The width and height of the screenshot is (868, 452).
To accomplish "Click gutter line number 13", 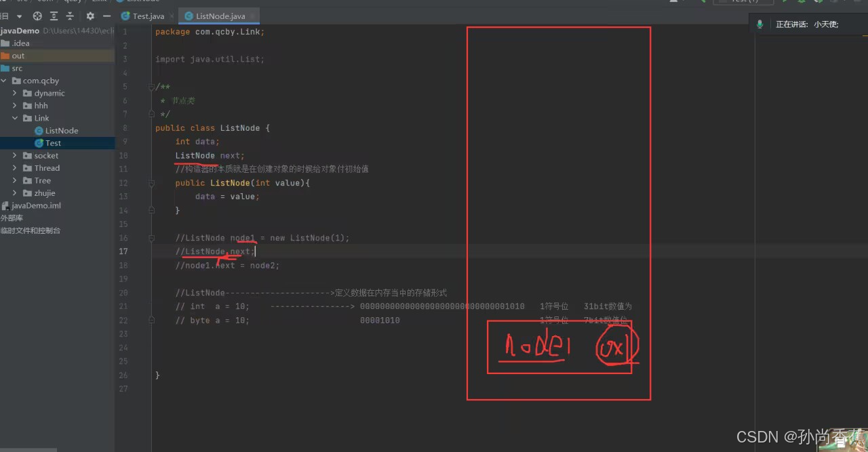I will tap(123, 197).
